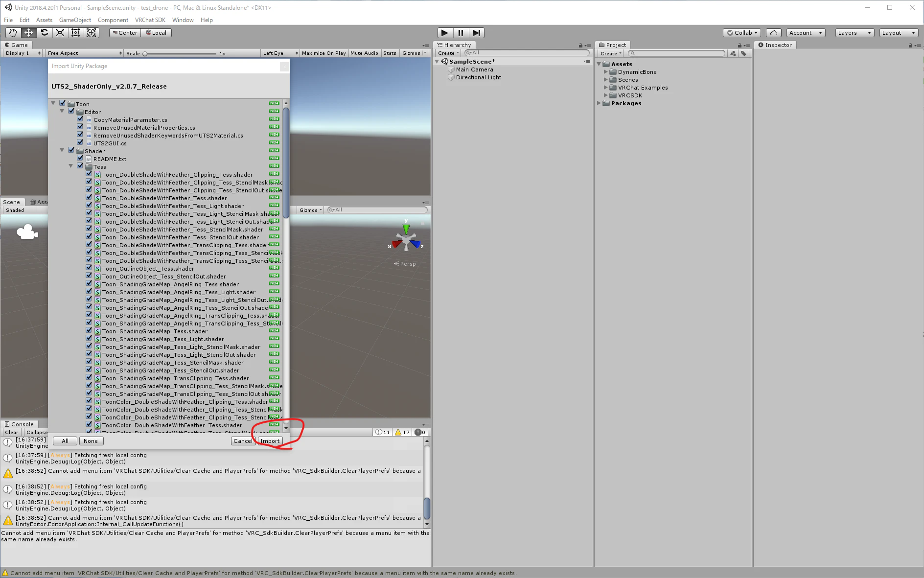Click the README.txt file icon
The width and height of the screenshot is (924, 578).
tap(89, 159)
